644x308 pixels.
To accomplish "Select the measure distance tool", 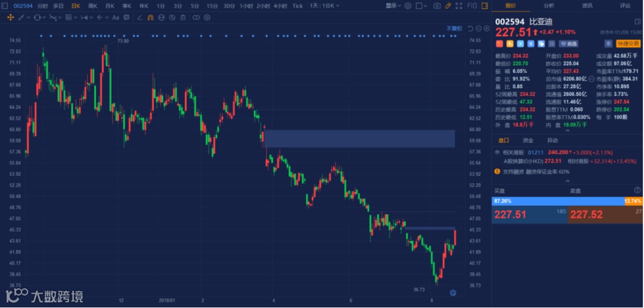I will point(85,18).
